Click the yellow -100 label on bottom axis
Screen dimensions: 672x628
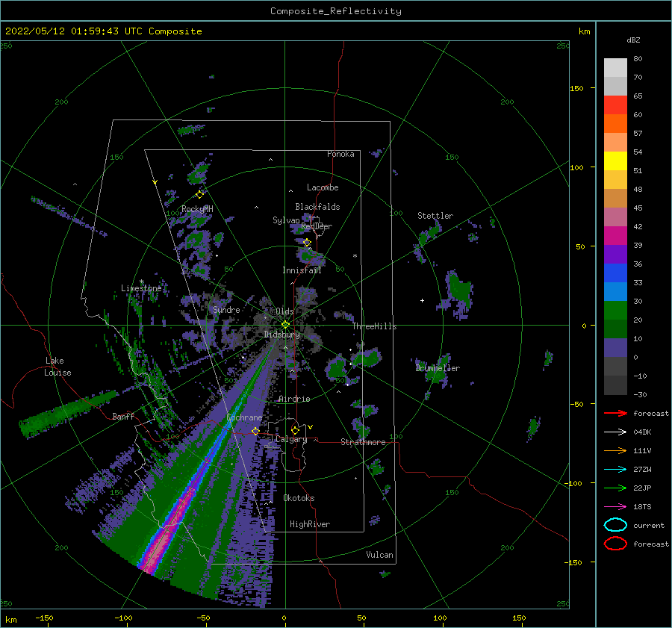(x=123, y=618)
